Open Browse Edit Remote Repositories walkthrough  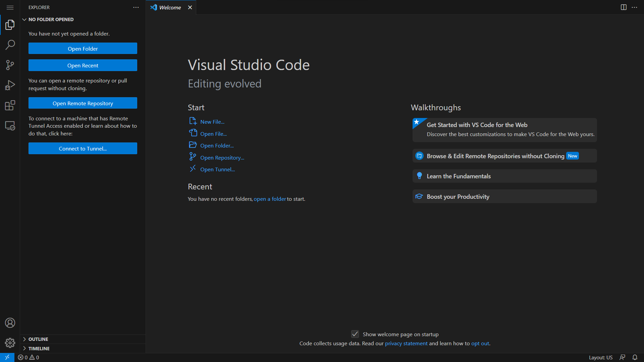pos(505,156)
